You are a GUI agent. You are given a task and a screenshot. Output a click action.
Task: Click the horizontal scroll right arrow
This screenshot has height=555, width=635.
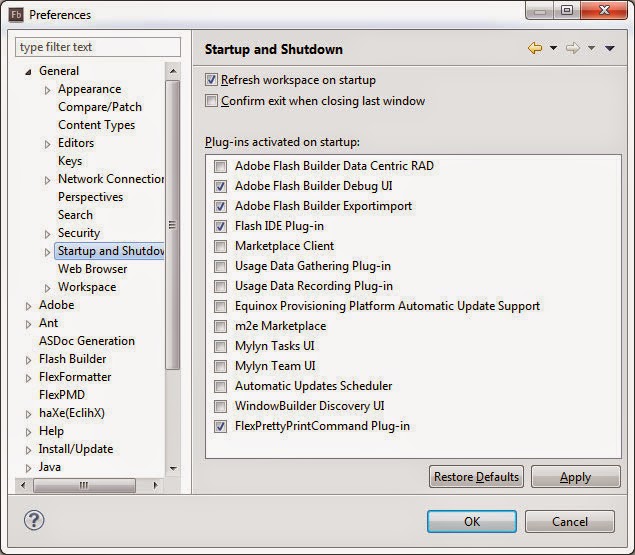156,485
